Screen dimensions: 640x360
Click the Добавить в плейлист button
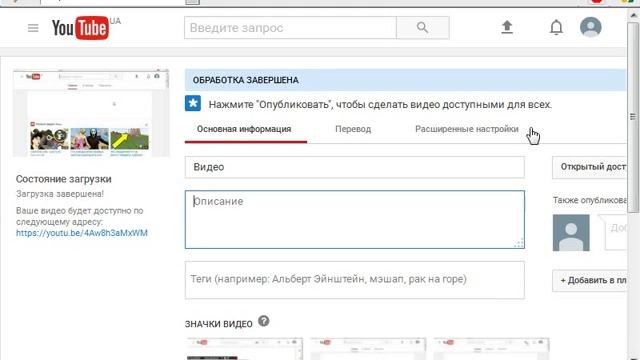[589, 280]
